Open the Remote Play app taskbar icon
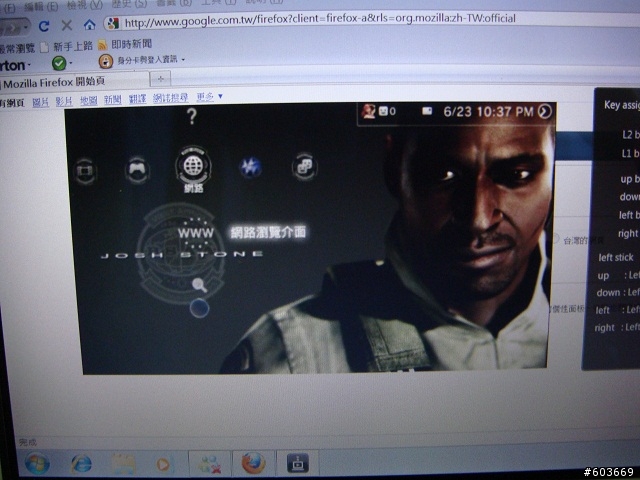The width and height of the screenshot is (640, 480). [298, 463]
